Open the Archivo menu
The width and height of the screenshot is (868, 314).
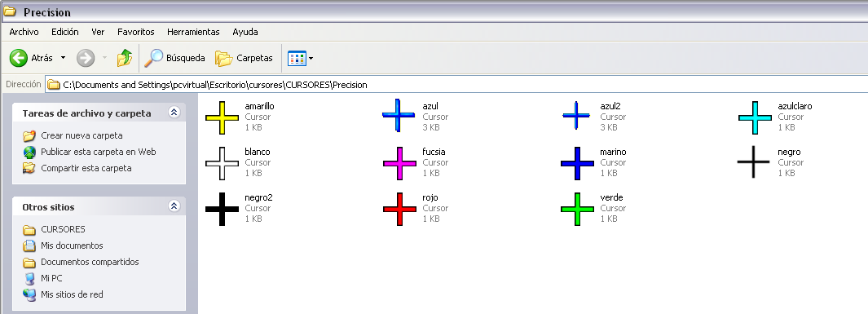[x=24, y=32]
